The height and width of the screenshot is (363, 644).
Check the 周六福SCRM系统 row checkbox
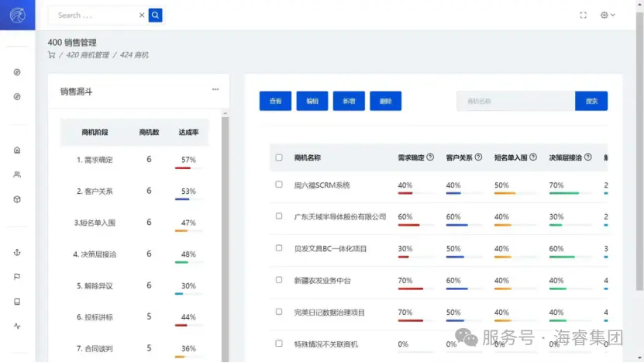(x=279, y=185)
